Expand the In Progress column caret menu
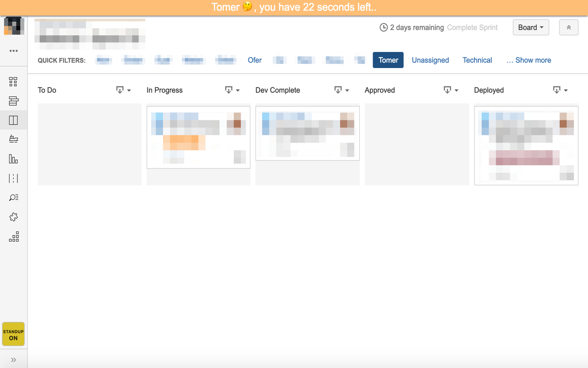The height and width of the screenshot is (368, 588). pyautogui.click(x=238, y=91)
